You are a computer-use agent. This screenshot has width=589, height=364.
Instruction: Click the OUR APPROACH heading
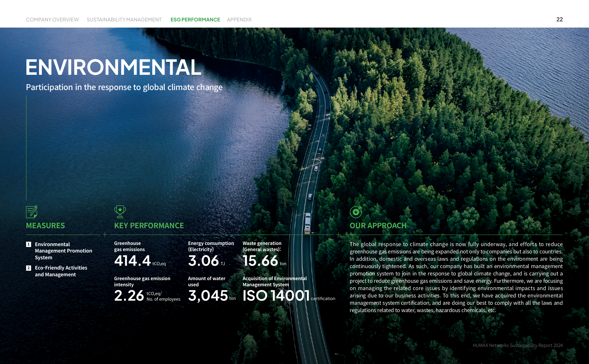(x=378, y=226)
